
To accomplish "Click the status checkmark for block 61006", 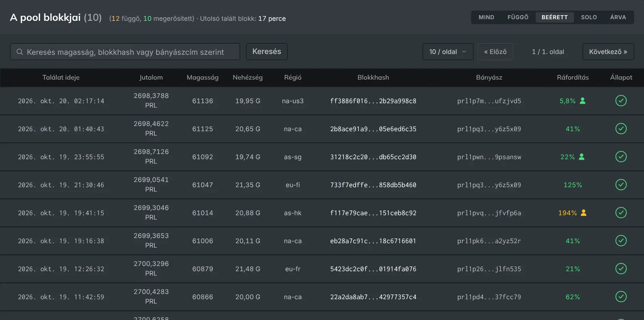I will [621, 241].
